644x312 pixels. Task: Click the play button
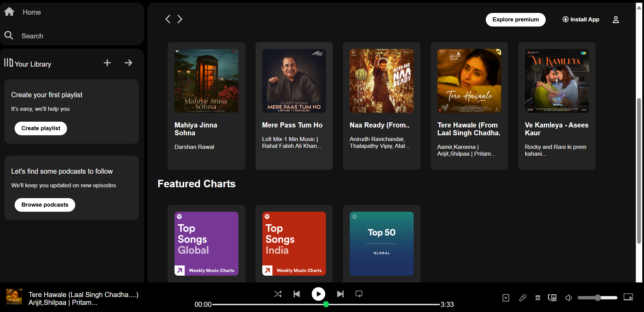pos(318,294)
